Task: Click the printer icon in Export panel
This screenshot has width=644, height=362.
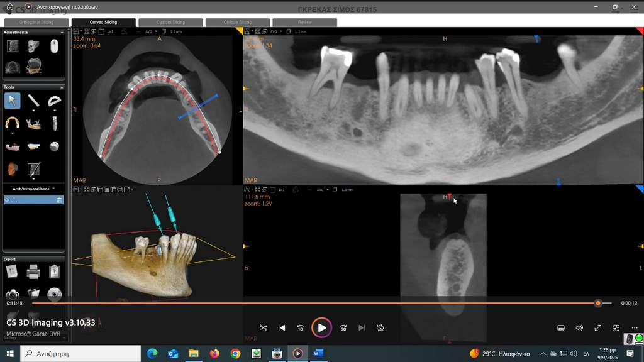Action: click(x=33, y=271)
